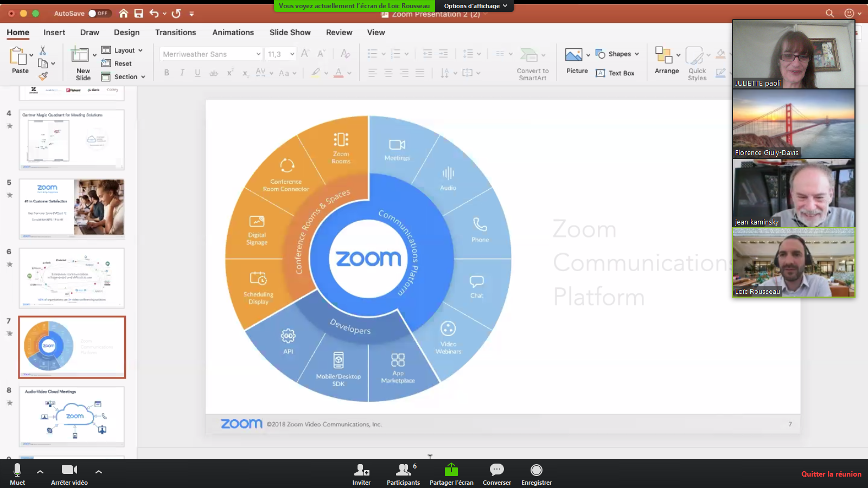Decrease the indent level

click(x=427, y=54)
